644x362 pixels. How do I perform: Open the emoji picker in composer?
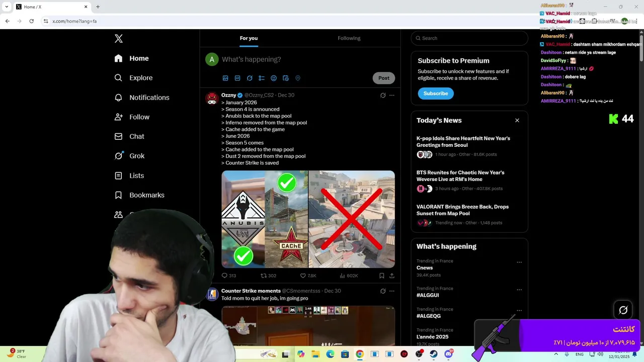coord(274,78)
